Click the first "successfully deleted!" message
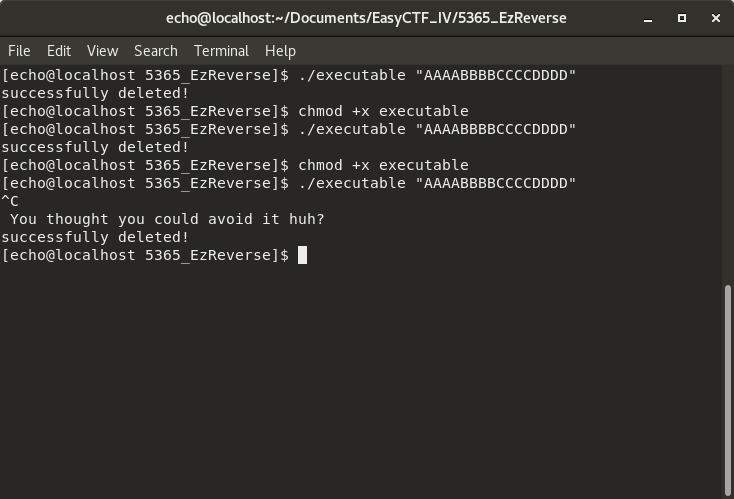Viewport: 734px width, 499px height. click(x=95, y=93)
